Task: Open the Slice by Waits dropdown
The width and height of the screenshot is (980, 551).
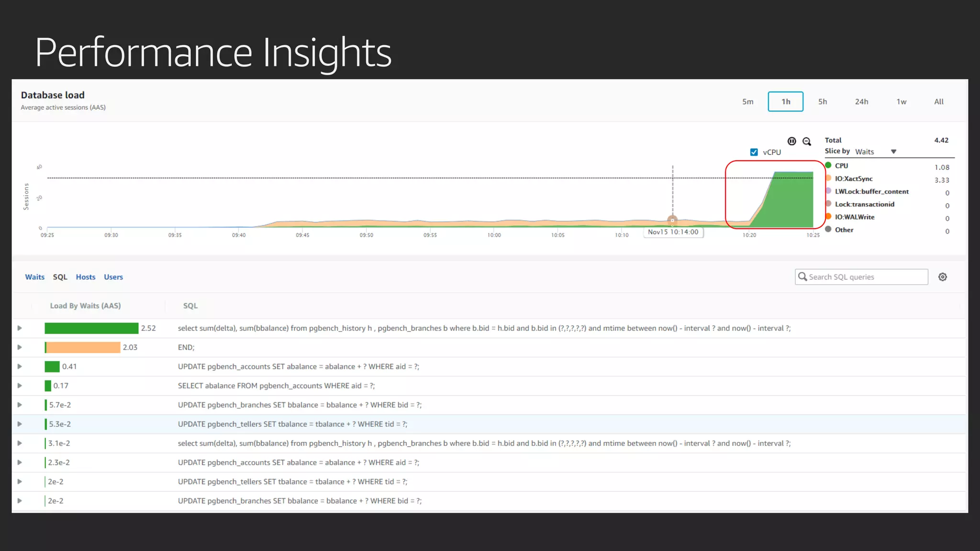Action: (x=876, y=152)
